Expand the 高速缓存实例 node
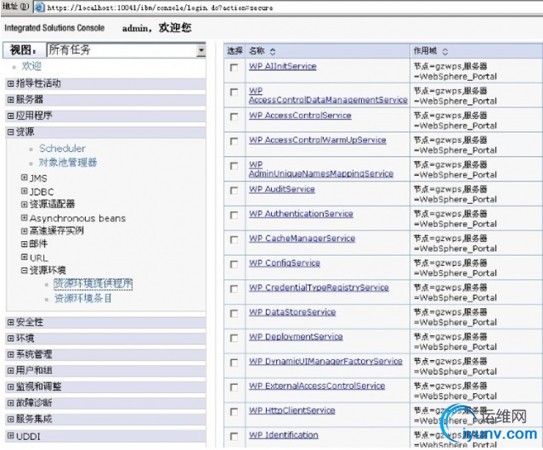The height and width of the screenshot is (450, 543). click(x=24, y=231)
